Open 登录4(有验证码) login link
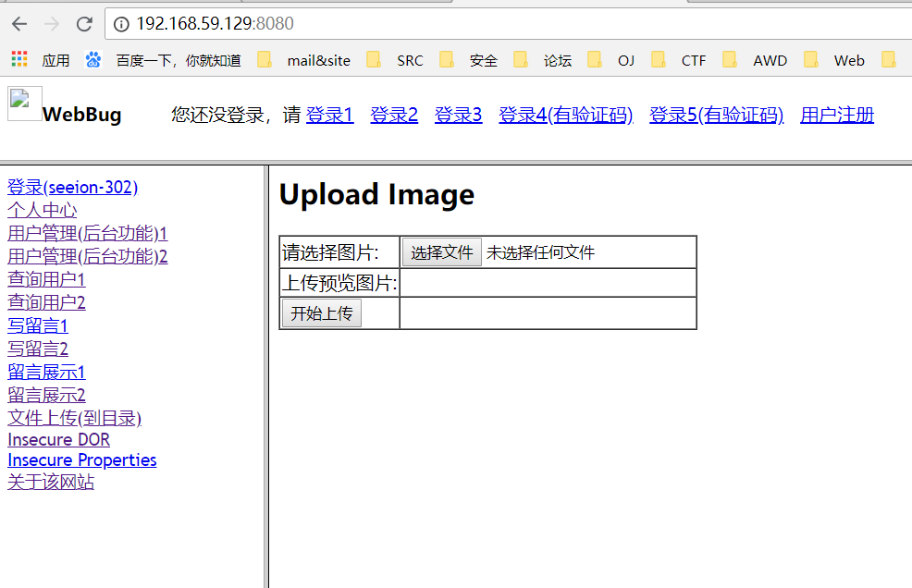This screenshot has width=912, height=588. click(x=566, y=116)
